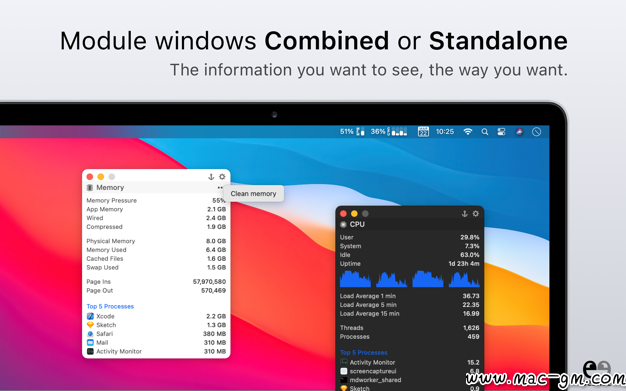Open settings gear in Memory window
The width and height of the screenshot is (626, 391).
[x=222, y=177]
